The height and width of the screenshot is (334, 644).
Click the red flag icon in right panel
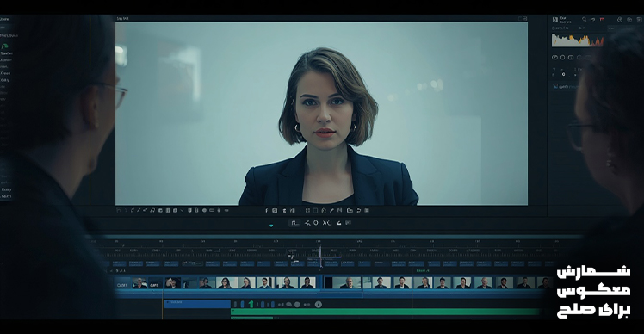602,19
